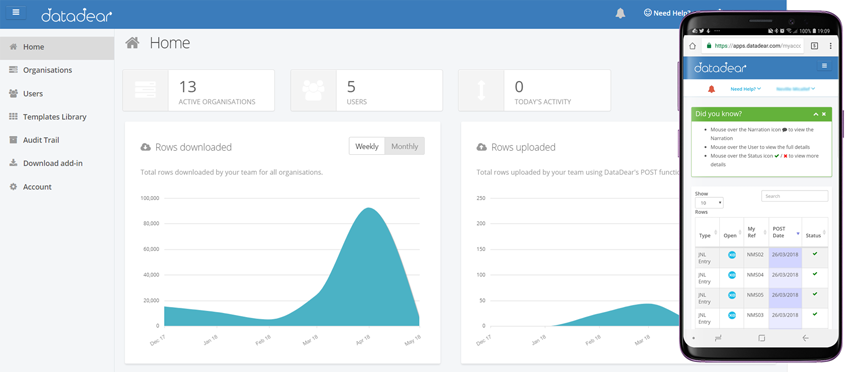850x372 pixels.
Task: Open Templates Library in sidebar
Action: [x=57, y=117]
